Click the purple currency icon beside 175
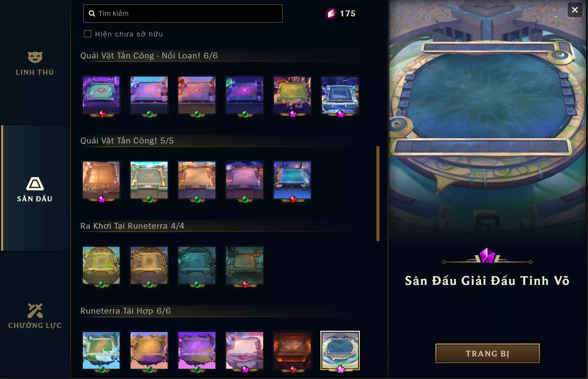588x379 pixels. click(331, 13)
